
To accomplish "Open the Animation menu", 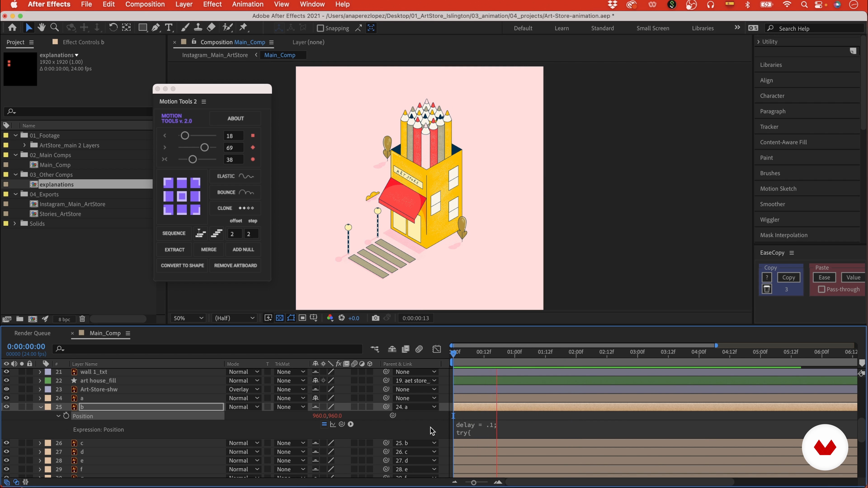I will click(248, 4).
